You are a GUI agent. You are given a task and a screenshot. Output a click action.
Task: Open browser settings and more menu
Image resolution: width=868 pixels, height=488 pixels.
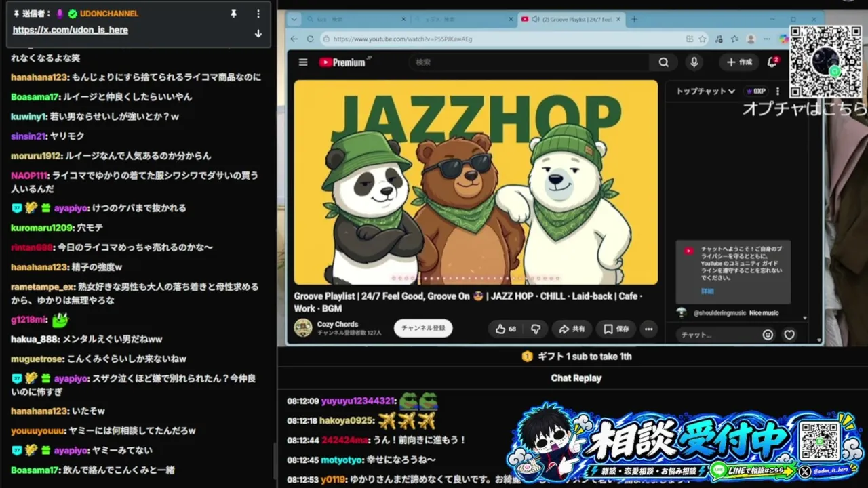[x=767, y=39]
